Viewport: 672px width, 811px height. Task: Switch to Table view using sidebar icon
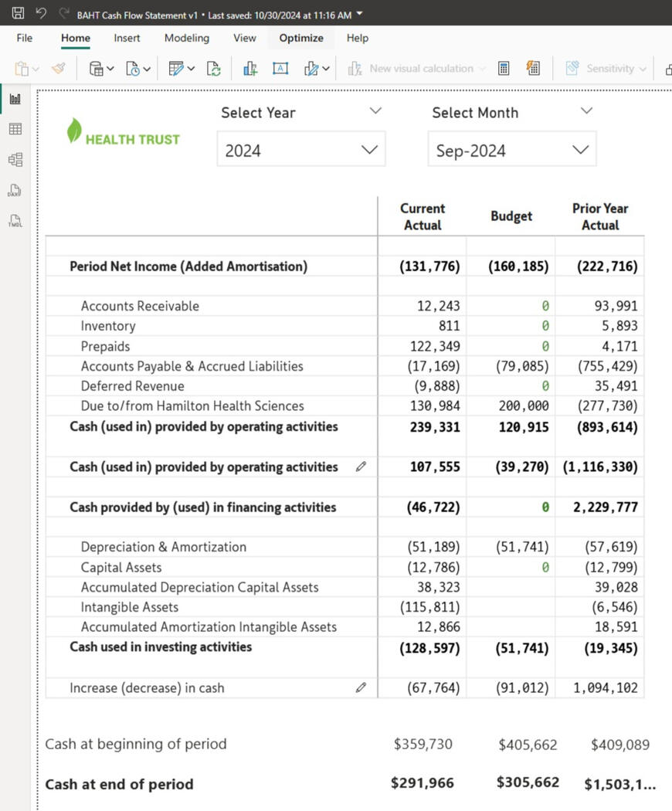click(14, 128)
